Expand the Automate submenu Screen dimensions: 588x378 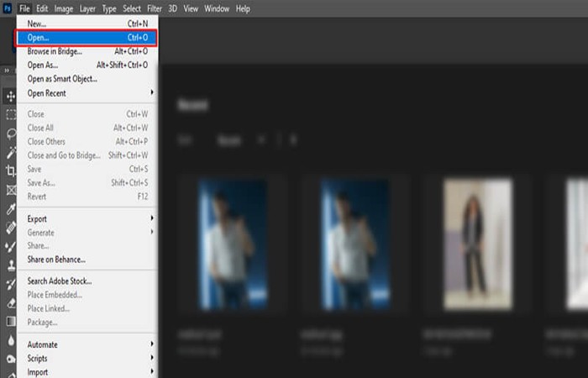tap(87, 344)
